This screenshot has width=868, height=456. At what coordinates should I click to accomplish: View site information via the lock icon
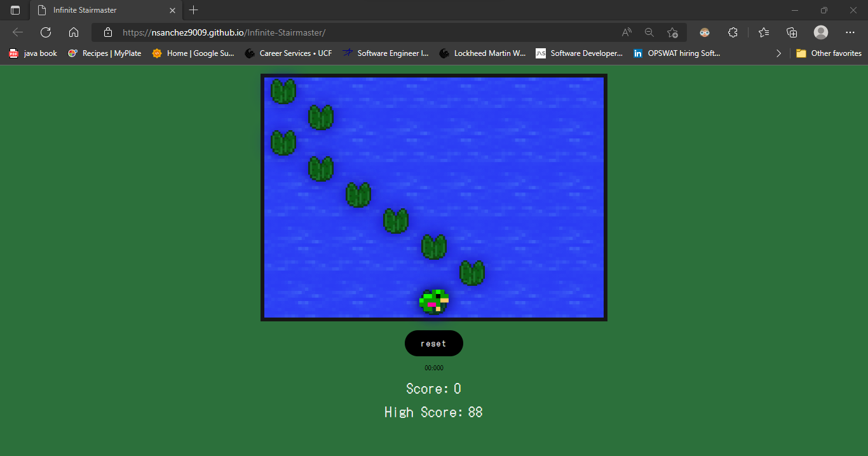[108, 32]
